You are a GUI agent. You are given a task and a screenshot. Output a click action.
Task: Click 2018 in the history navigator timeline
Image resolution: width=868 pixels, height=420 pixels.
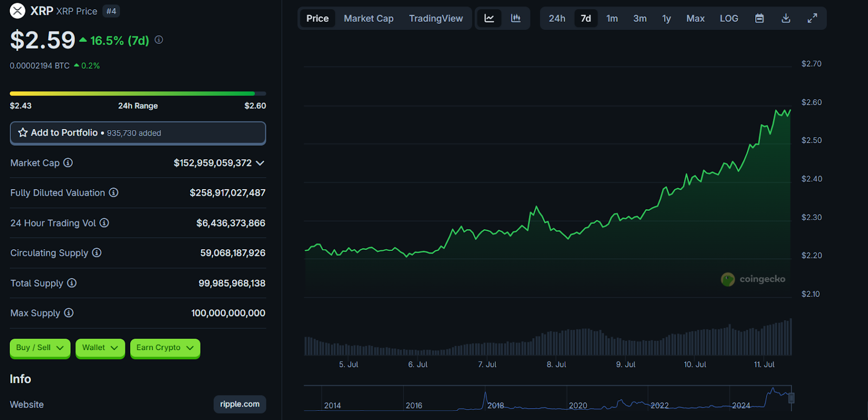tap(495, 405)
